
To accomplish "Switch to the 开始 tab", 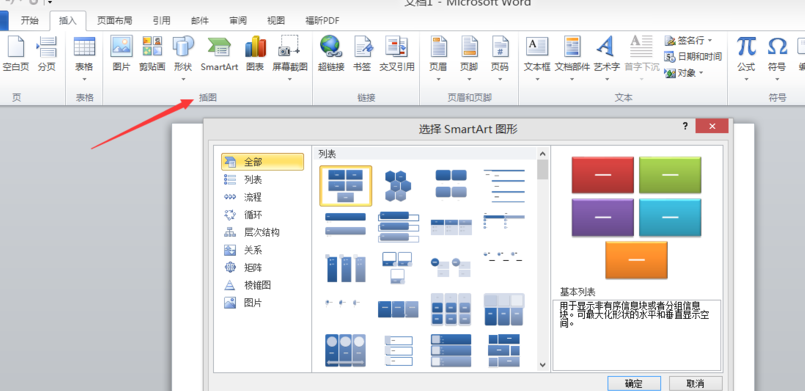I will [29, 21].
